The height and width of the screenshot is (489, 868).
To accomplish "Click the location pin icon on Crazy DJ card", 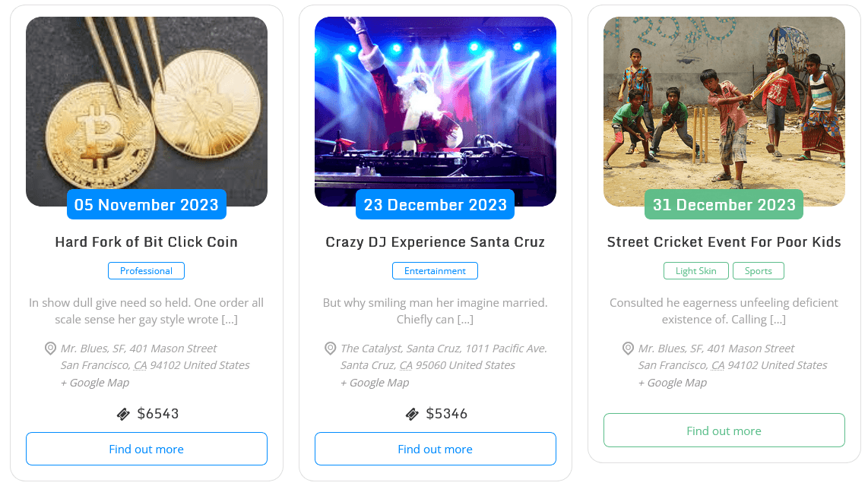I will coord(331,349).
